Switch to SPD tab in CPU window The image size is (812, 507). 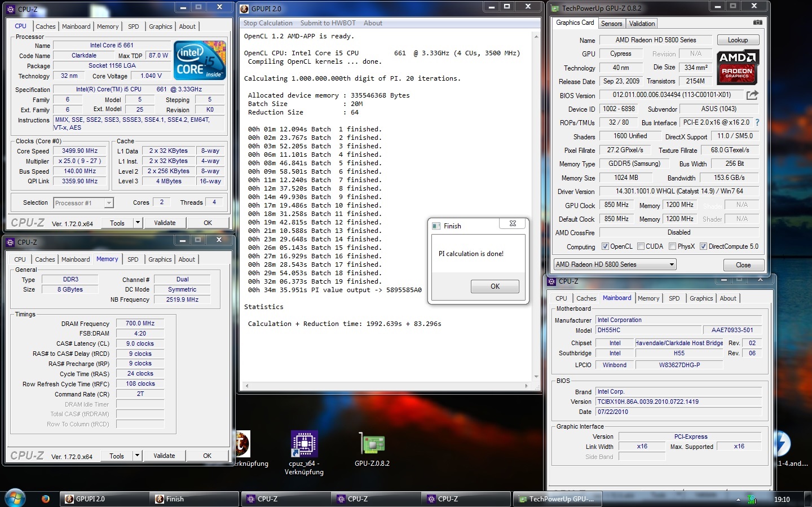tap(133, 27)
